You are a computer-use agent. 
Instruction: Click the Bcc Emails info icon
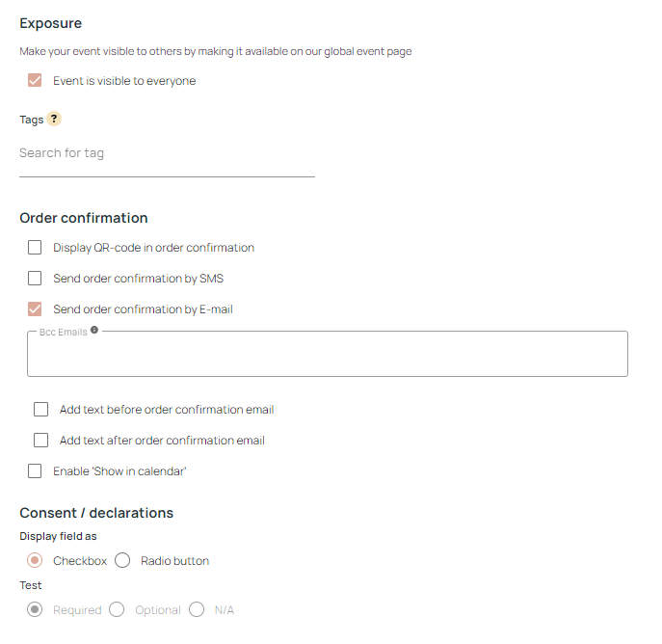coord(94,331)
